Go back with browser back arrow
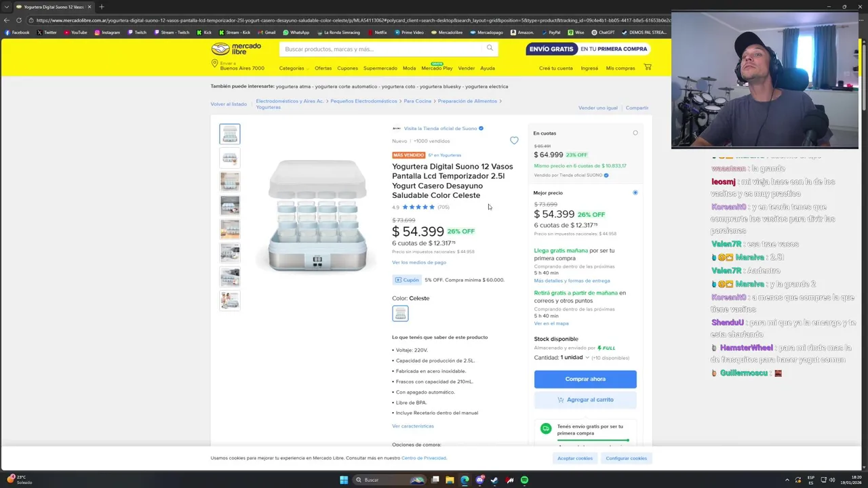868x488 pixels. click(x=7, y=20)
